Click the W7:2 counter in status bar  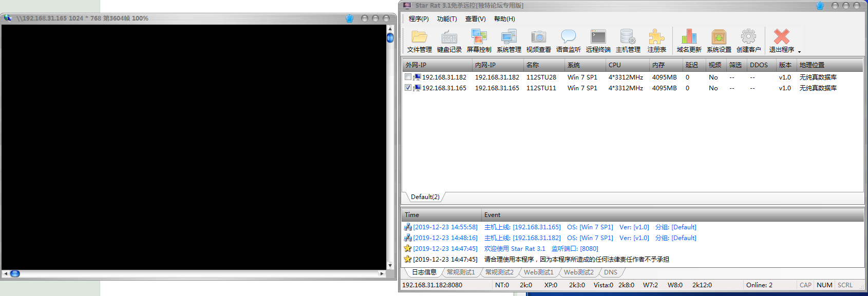[x=650, y=285]
